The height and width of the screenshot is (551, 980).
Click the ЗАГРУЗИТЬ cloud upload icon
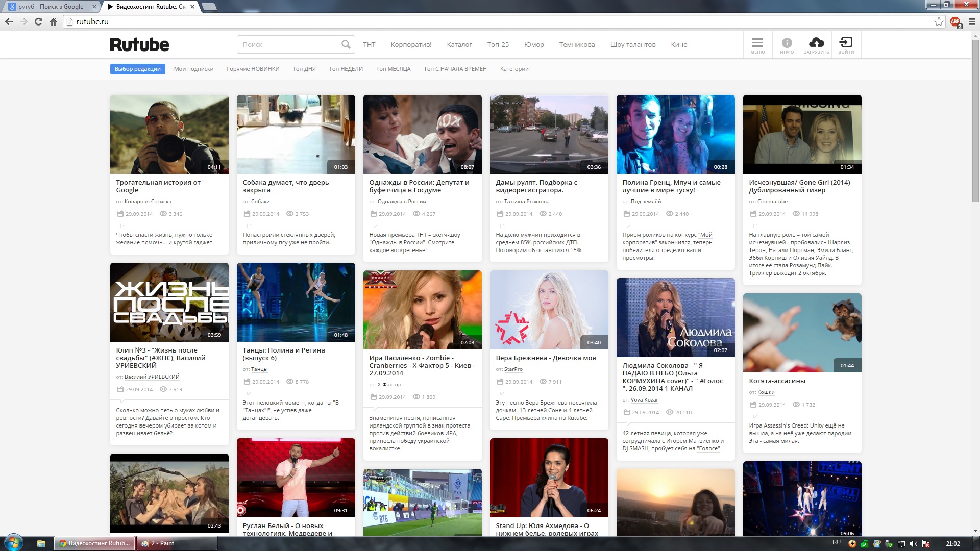coord(816,45)
